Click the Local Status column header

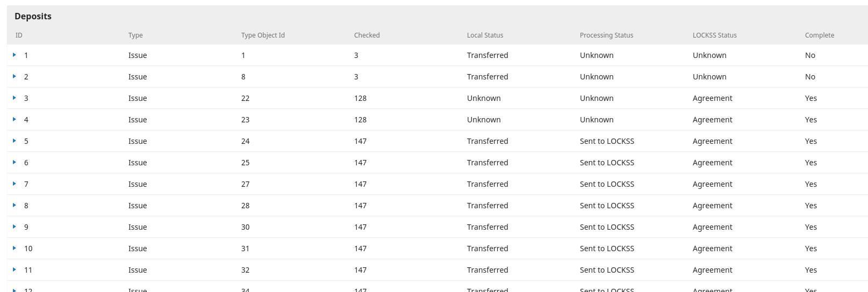pos(485,35)
